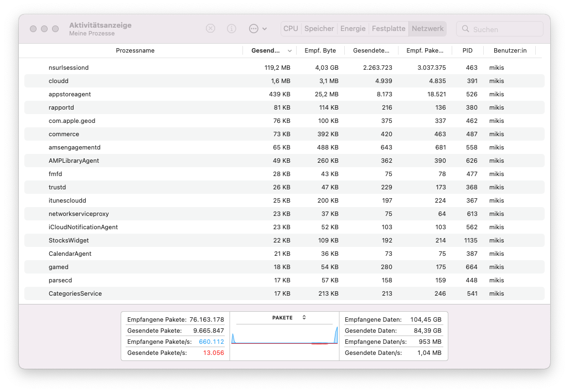Viewport: 569px width, 392px height.
Task: Click the Gesendete Pakete 9.665.847 value
Action: pyautogui.click(x=208, y=331)
